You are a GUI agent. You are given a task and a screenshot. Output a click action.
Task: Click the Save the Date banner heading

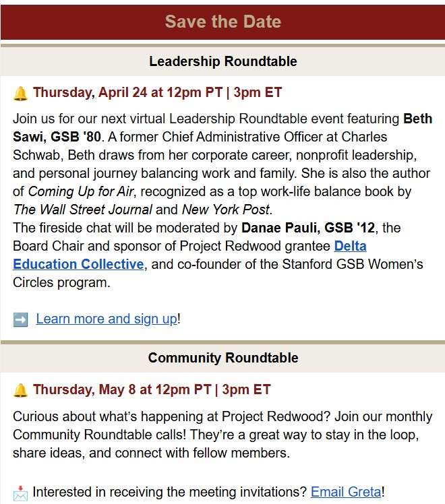point(222,21)
